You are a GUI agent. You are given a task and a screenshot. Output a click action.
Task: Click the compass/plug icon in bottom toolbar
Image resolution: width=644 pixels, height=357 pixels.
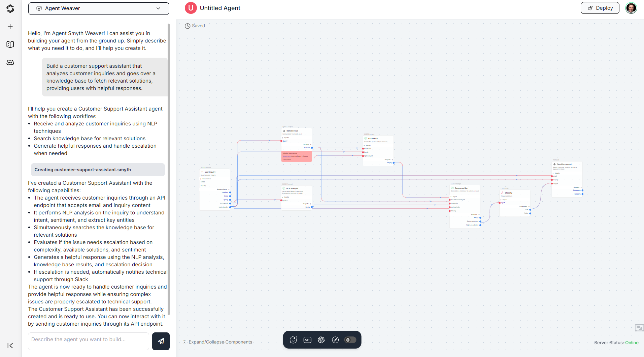pyautogui.click(x=335, y=340)
